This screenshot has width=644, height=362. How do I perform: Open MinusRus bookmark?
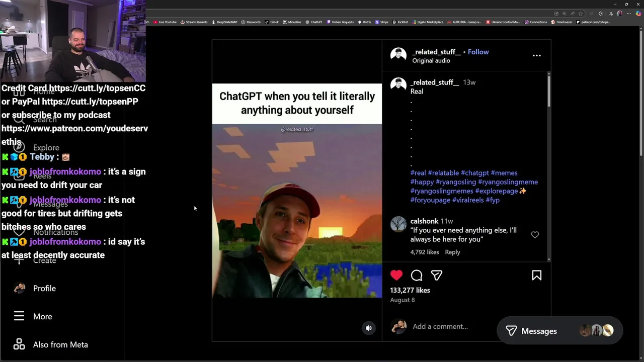[292, 22]
